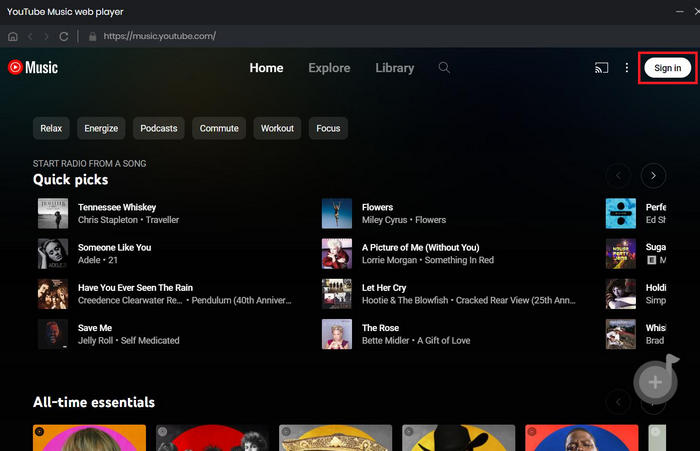Open the Lorrie Morgan artist link
Screen dimensions: 700x451
point(389,260)
